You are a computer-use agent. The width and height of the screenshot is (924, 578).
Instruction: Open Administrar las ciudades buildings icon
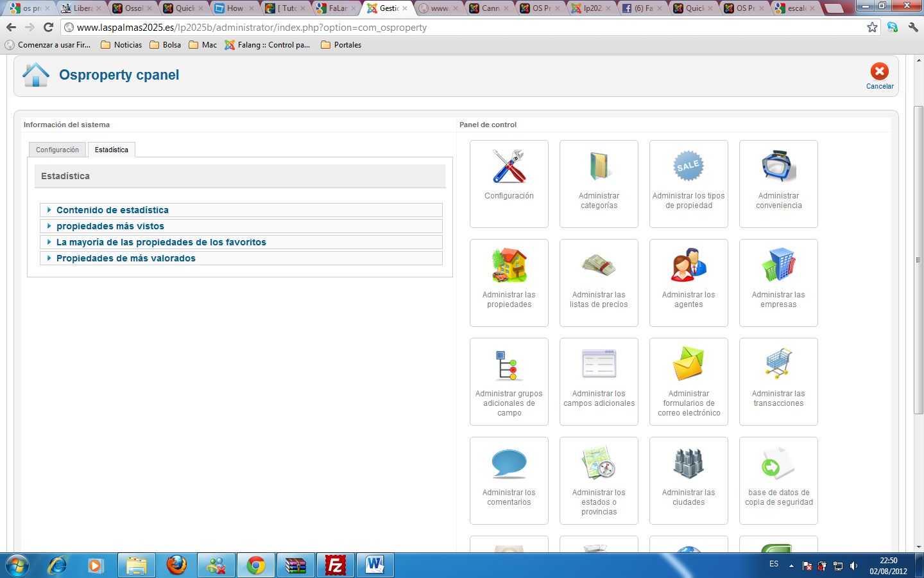[x=689, y=463]
